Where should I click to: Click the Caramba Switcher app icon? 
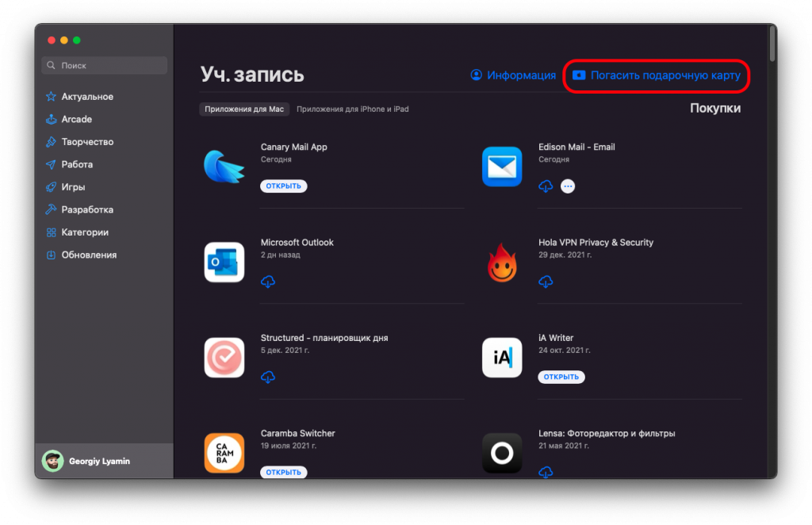pyautogui.click(x=224, y=453)
